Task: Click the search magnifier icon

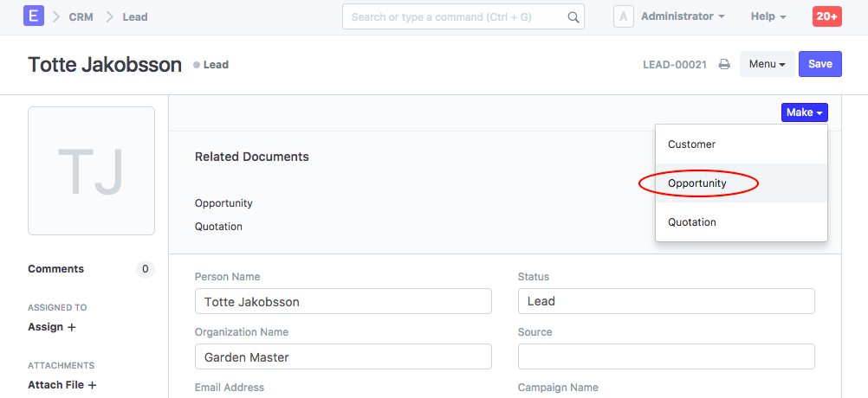Action: pyautogui.click(x=573, y=17)
